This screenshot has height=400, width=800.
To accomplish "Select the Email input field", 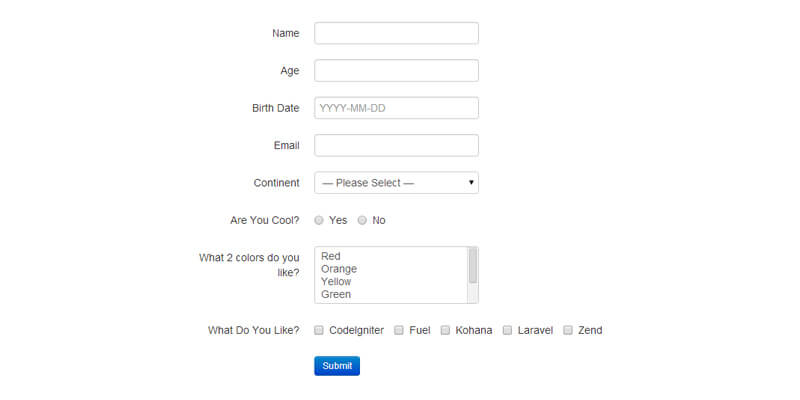I will (396, 145).
